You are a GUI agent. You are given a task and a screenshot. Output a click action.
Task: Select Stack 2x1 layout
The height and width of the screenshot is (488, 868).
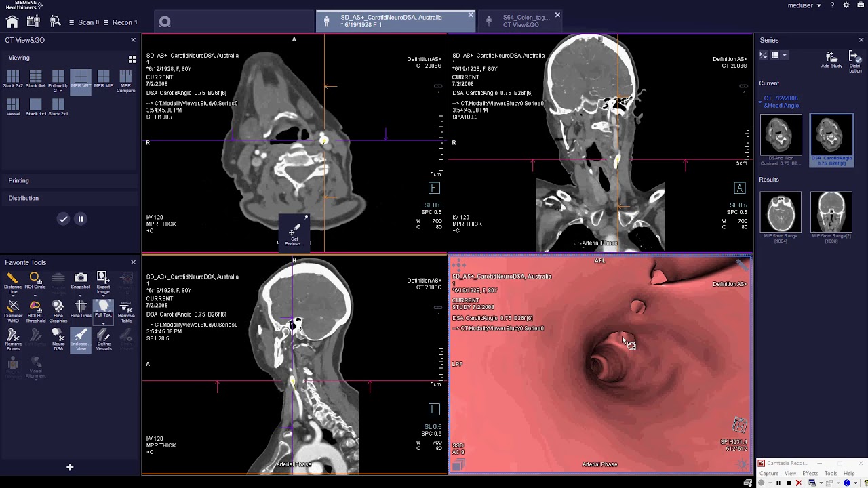tap(58, 107)
